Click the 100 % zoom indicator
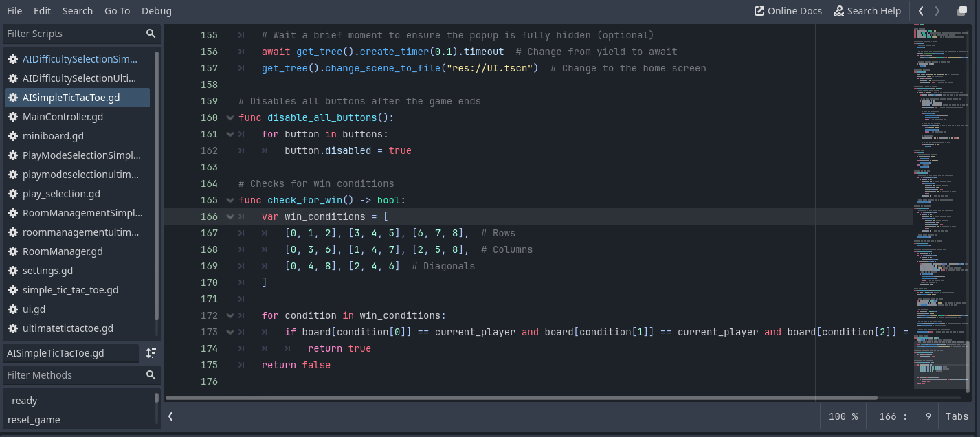Image resolution: width=980 pixels, height=437 pixels. pyautogui.click(x=843, y=416)
